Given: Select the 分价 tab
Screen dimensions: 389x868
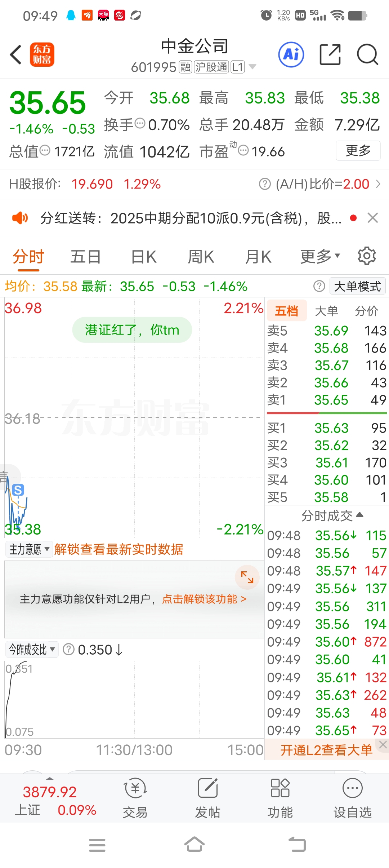Looking at the screenshot, I should click(x=366, y=310).
